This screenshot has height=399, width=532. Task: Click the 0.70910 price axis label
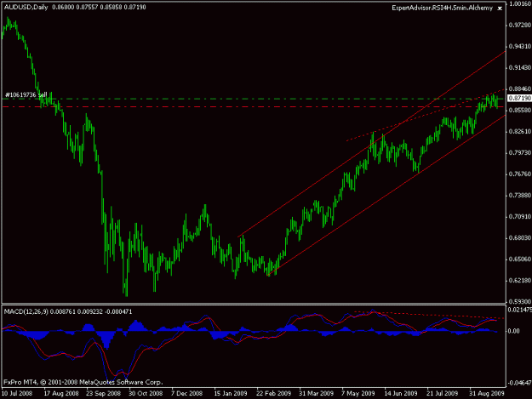click(520, 217)
